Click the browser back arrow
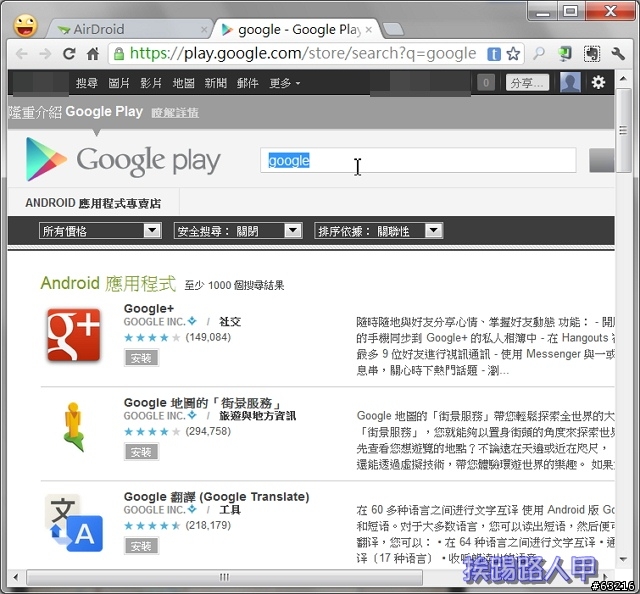The image size is (640, 594). 21,53
